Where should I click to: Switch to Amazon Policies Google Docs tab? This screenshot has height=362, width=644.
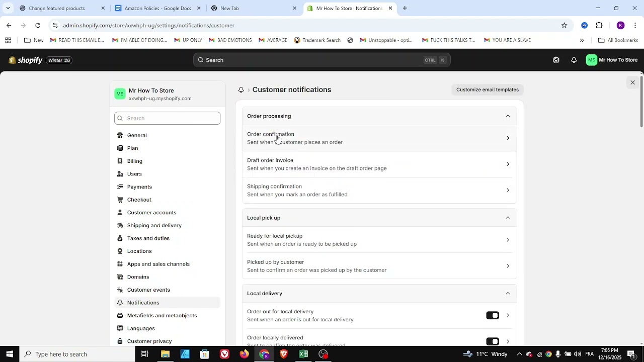coord(158,8)
